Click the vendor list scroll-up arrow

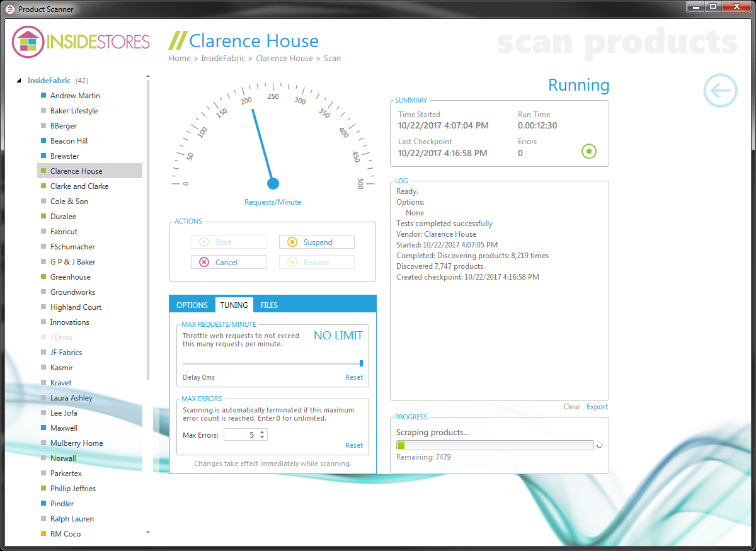pos(148,77)
